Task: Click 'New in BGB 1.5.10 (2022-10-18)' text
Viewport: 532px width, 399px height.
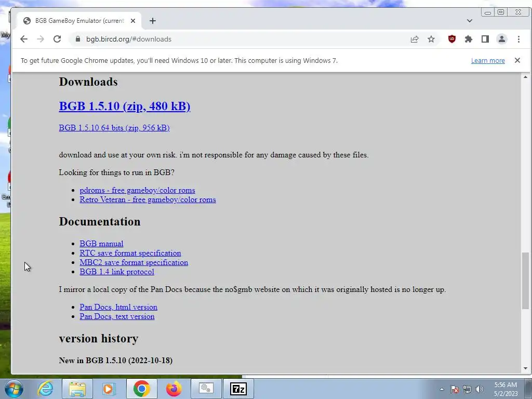Action: point(116,361)
